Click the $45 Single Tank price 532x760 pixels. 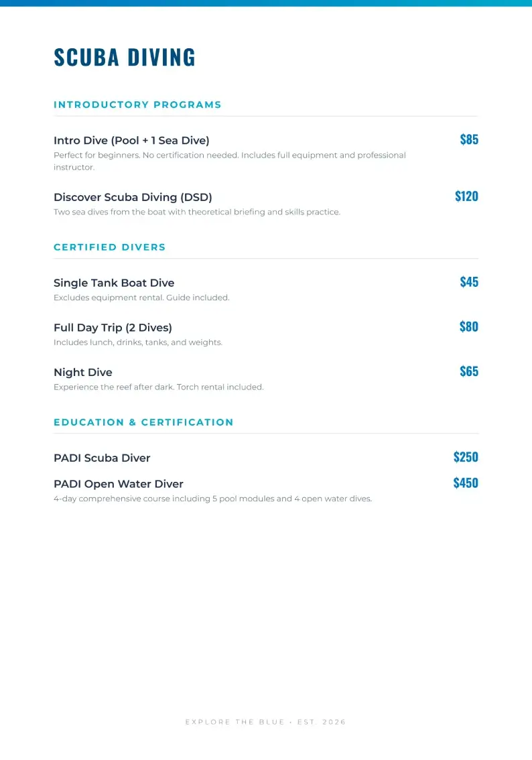click(x=469, y=282)
